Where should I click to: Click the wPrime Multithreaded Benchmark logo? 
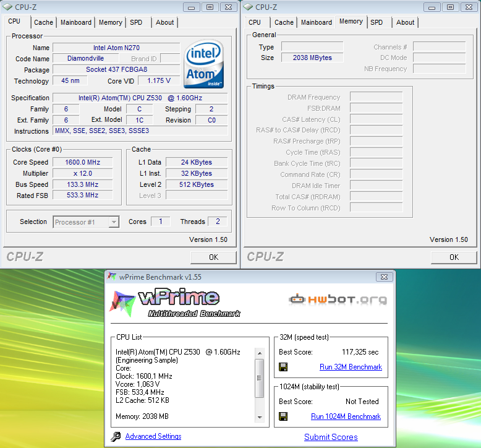pyautogui.click(x=175, y=303)
